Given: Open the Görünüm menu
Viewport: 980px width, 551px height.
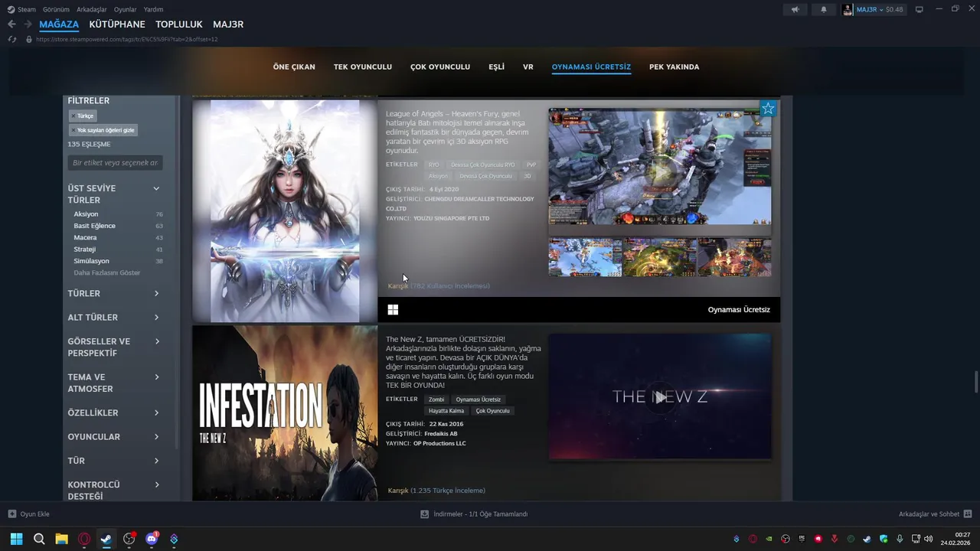Looking at the screenshot, I should (56, 9).
